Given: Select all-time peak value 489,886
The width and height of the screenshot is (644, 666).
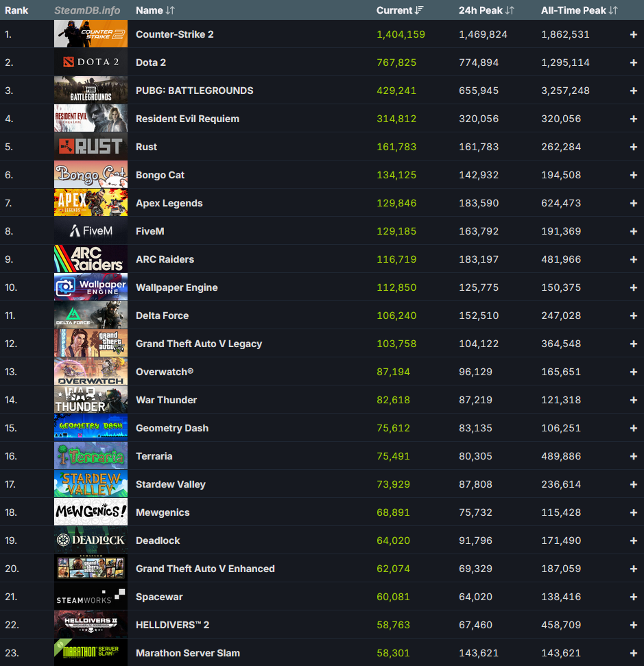Looking at the screenshot, I should pyautogui.click(x=561, y=456).
